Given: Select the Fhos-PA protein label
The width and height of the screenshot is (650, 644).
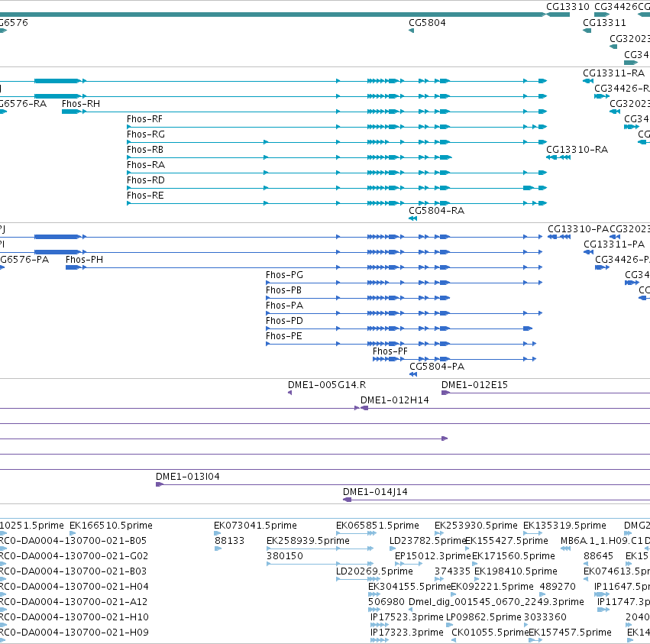Looking at the screenshot, I should (x=284, y=306).
